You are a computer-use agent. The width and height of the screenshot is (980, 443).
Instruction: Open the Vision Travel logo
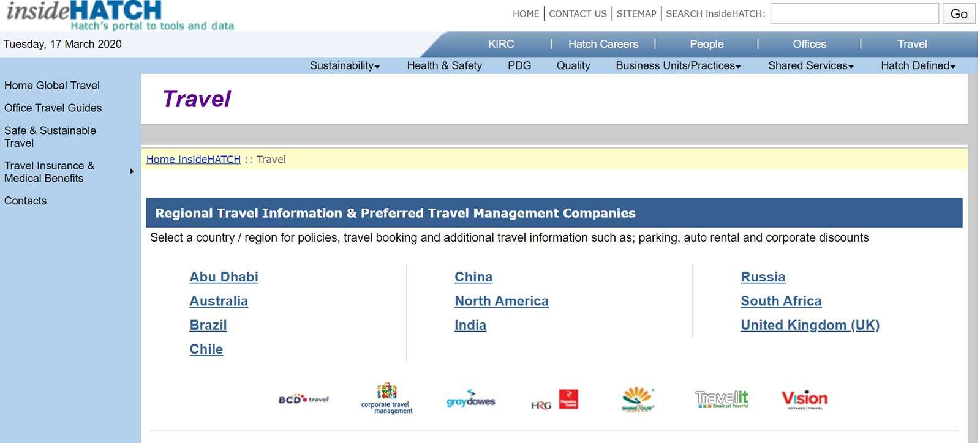(804, 399)
